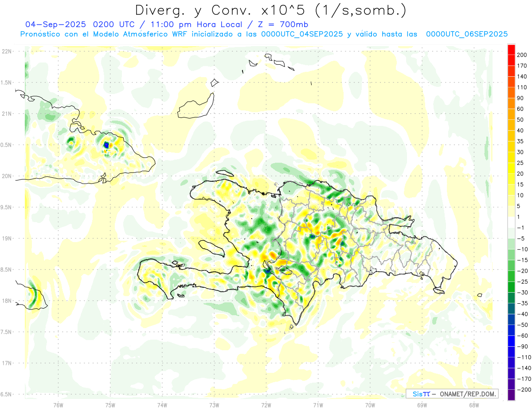Viewport: 532px width, 411px height.
Task: Click the 22N latitude axis label
Action: 7,51
